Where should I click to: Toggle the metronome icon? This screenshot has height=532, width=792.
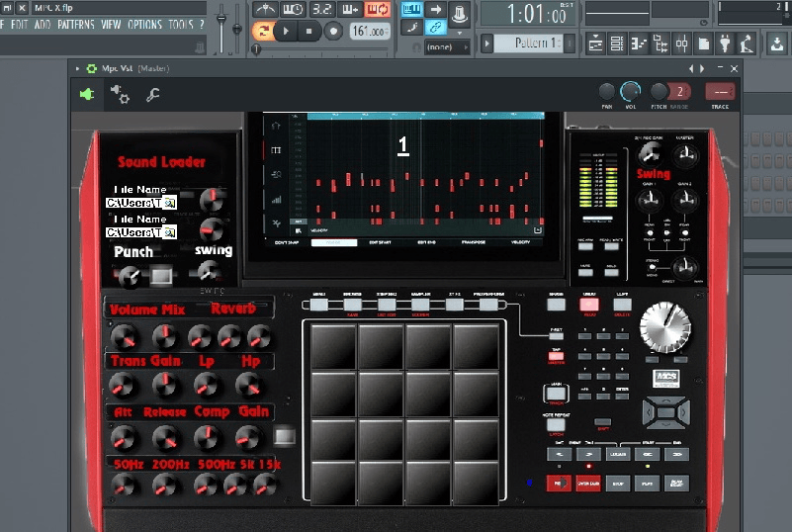click(265, 9)
